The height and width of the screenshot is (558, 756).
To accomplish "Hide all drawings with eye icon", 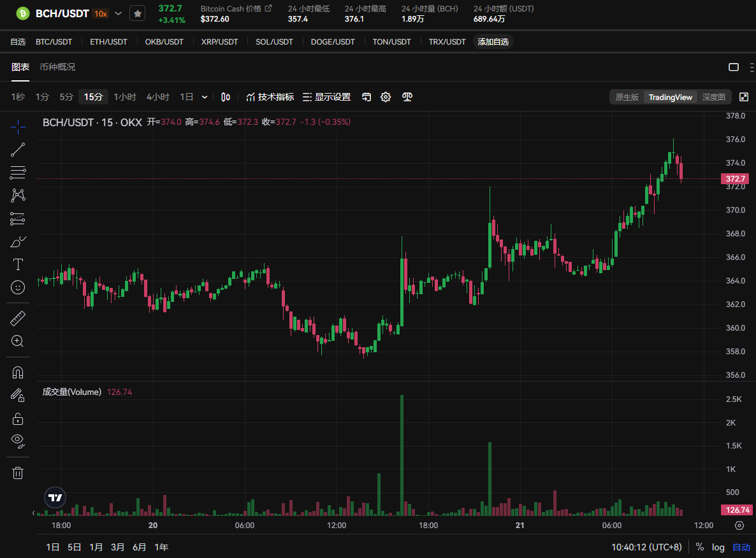I will (18, 441).
